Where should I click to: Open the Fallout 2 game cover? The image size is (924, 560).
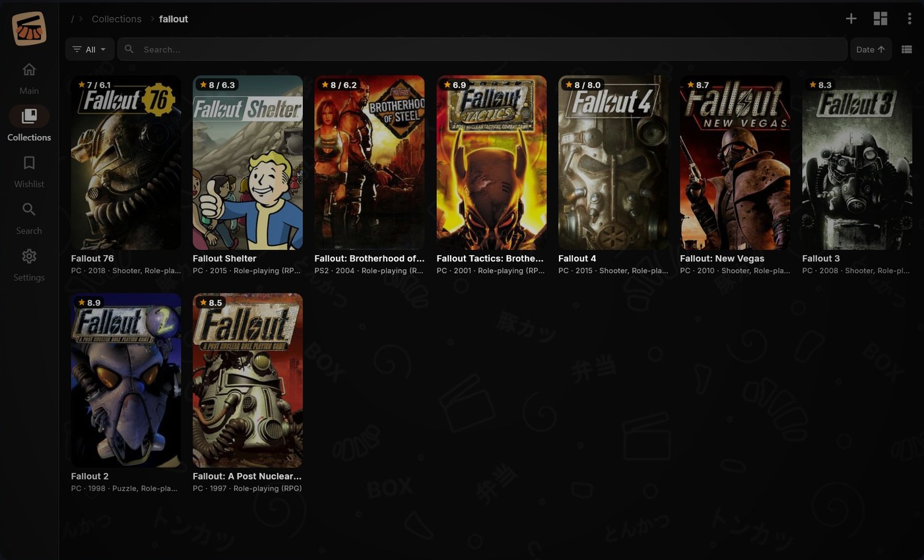click(125, 381)
